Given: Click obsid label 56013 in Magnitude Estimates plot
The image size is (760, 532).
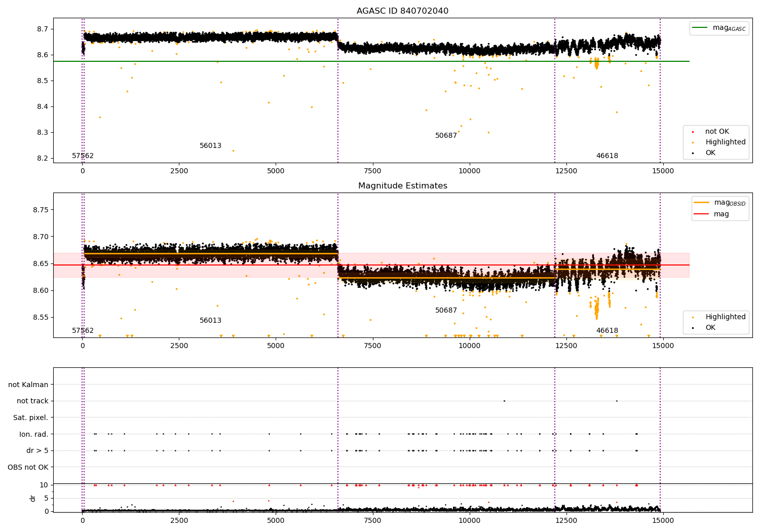Looking at the screenshot, I should (x=210, y=321).
